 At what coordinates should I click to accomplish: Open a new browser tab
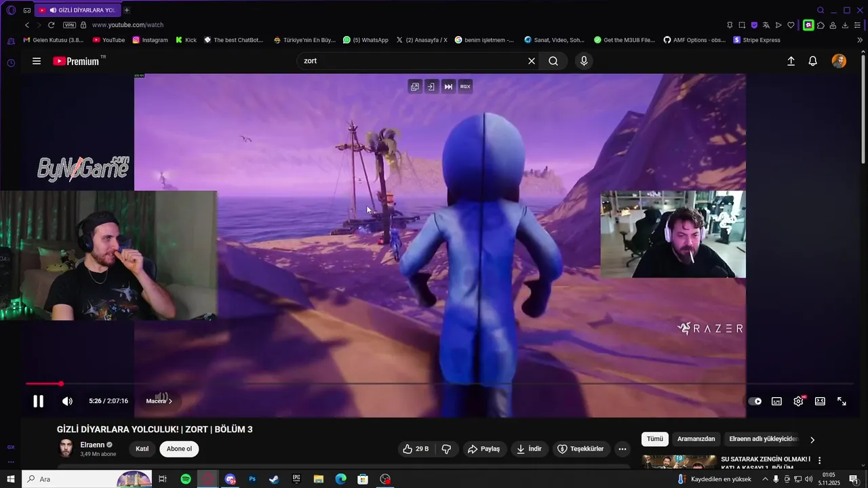pos(127,10)
